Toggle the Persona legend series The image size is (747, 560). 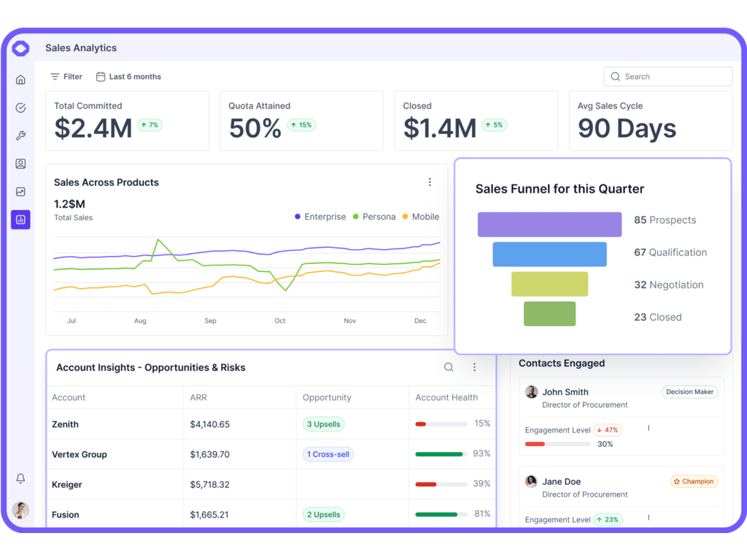point(373,217)
